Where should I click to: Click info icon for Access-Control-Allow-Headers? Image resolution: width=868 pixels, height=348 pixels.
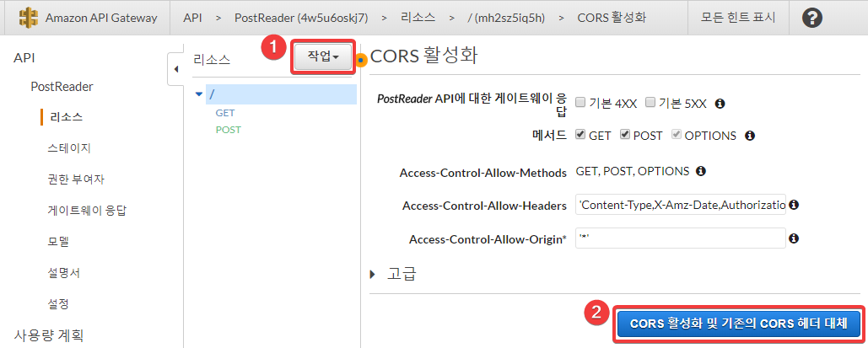coord(793,205)
